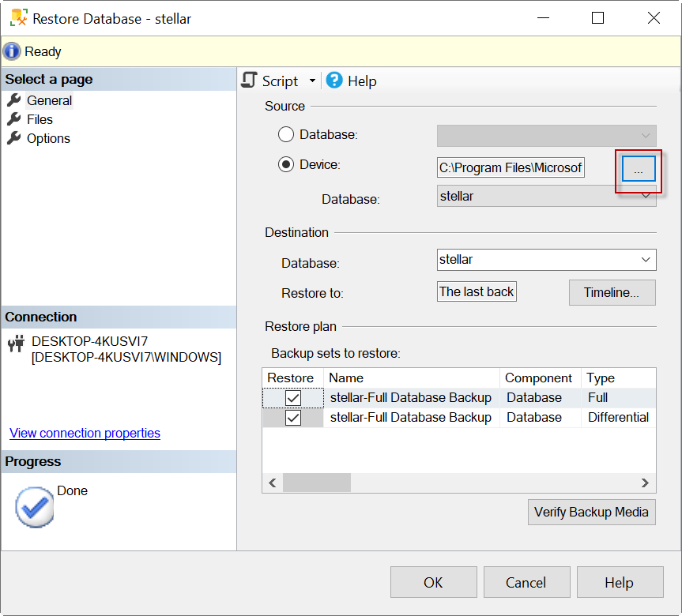The height and width of the screenshot is (616, 682).
Task: Maximize the Restore Database window
Action: (597, 18)
